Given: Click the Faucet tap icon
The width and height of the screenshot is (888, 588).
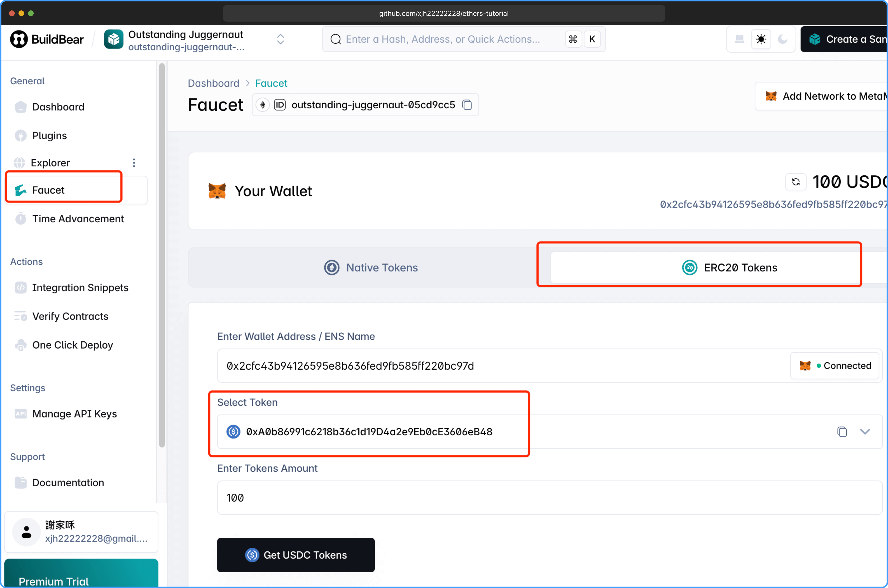Looking at the screenshot, I should click(x=21, y=190).
